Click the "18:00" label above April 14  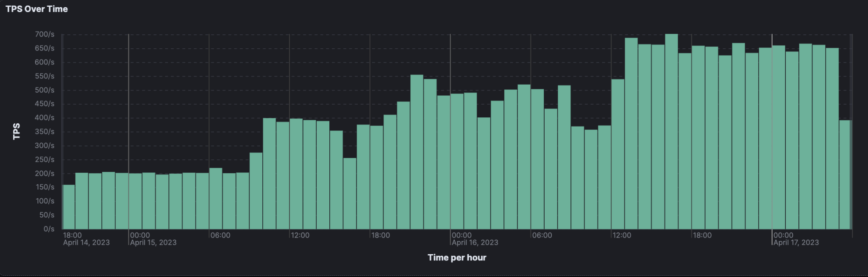point(72,235)
